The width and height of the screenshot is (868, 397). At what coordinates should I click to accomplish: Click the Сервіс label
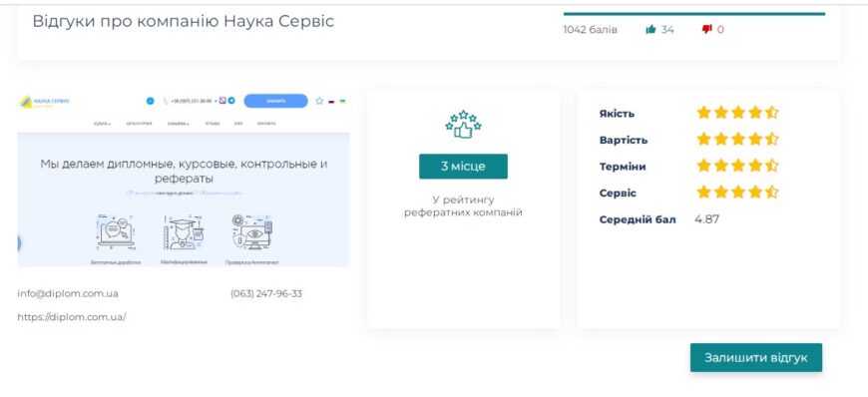point(618,194)
